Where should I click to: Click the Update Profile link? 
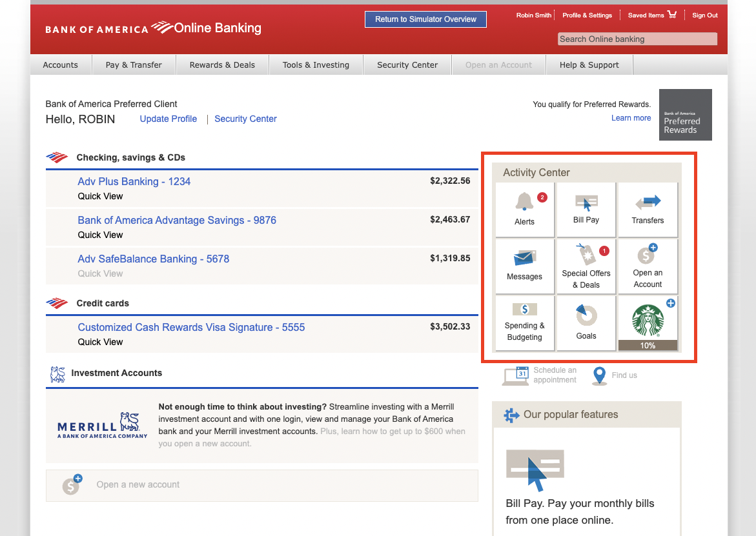tap(169, 119)
